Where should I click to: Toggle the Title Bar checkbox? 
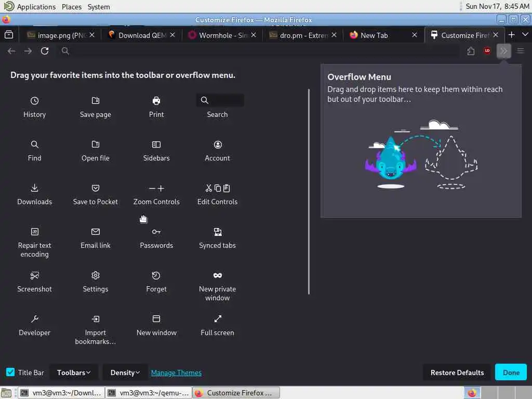pos(10,372)
